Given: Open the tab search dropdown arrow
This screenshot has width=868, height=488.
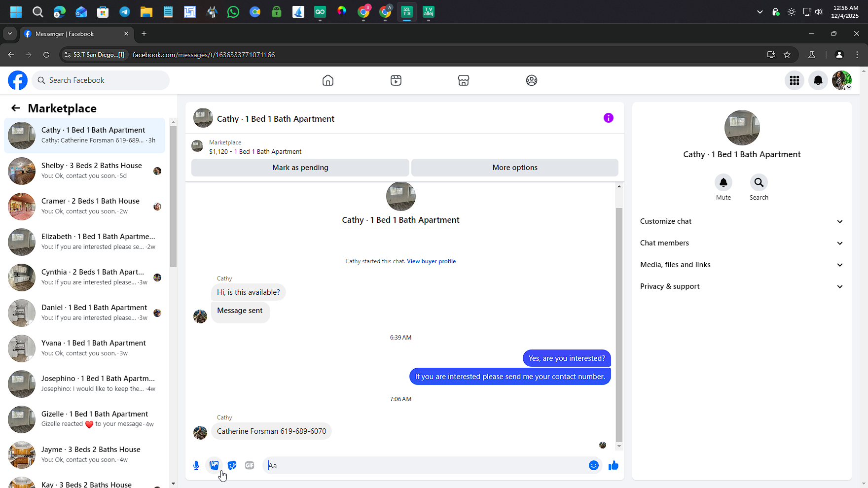Looking at the screenshot, I should tap(10, 34).
